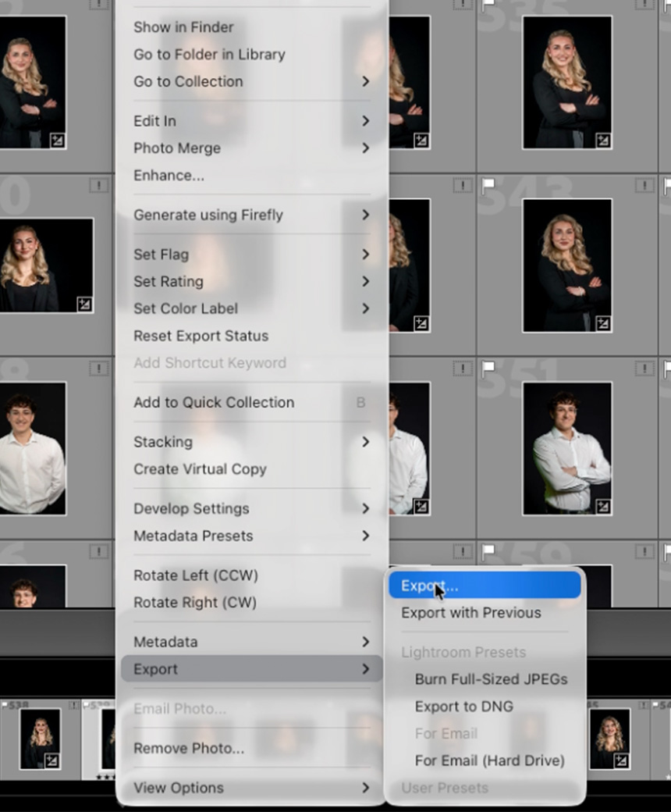671x812 pixels.
Task: Click metadata badge above the landscape woman photo
Action: 98,185
